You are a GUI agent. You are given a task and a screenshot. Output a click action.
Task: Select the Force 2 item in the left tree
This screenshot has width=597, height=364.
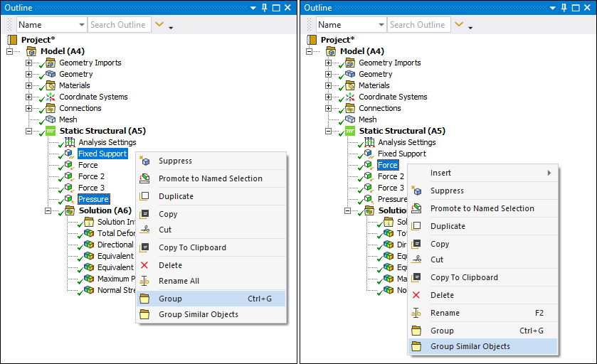coord(91,176)
